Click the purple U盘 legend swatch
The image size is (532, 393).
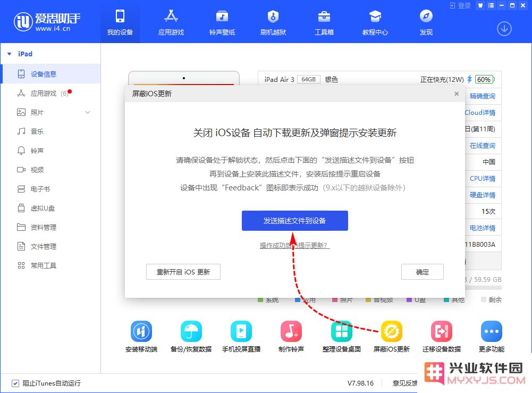[409, 300]
